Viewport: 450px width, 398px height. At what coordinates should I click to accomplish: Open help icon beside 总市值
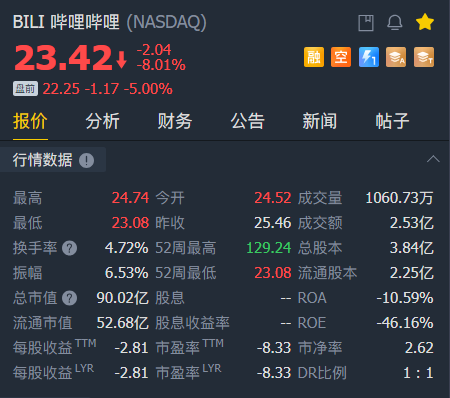tap(70, 298)
